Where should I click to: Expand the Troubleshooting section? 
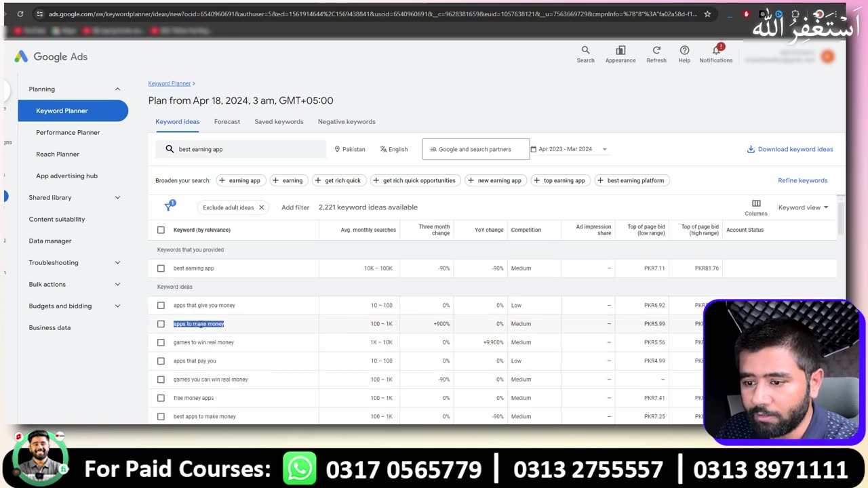pos(117,262)
